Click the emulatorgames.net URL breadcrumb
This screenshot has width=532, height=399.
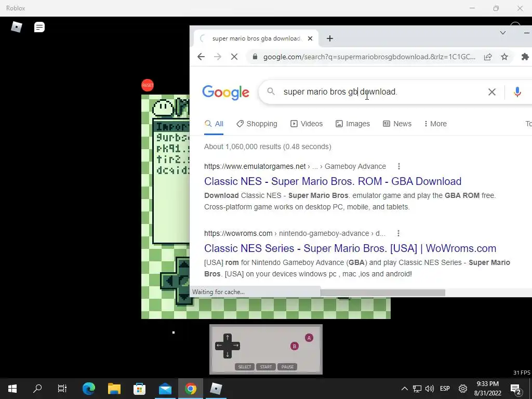coord(295,166)
